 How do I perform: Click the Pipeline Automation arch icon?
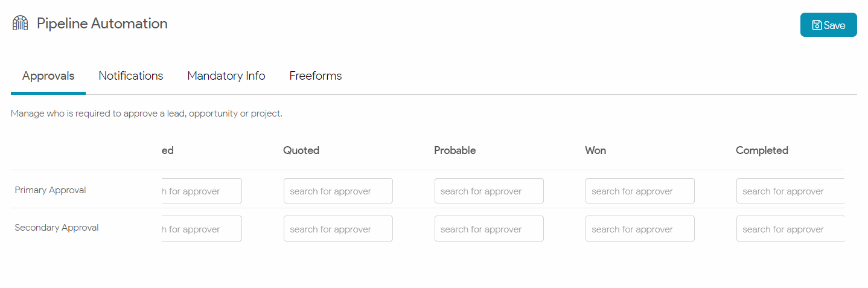click(21, 24)
